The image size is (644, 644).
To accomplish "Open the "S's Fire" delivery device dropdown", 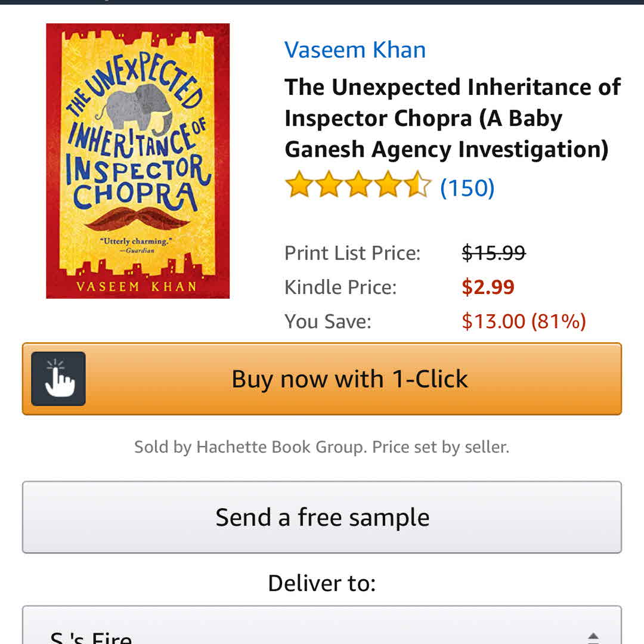I will [322, 632].
